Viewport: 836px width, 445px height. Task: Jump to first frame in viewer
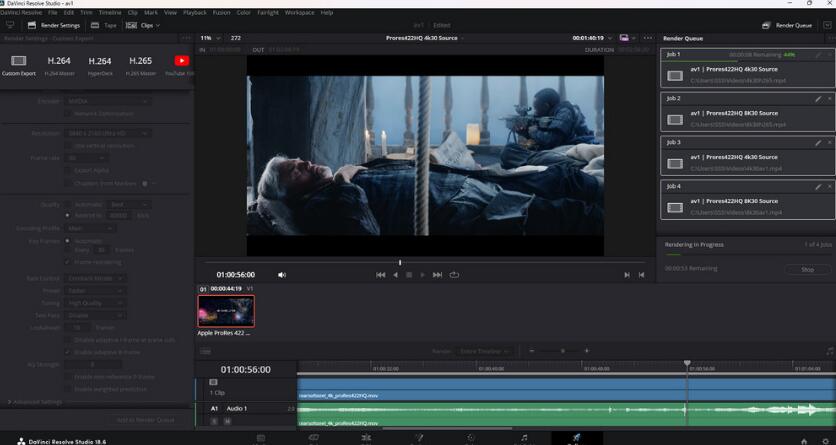click(x=380, y=275)
